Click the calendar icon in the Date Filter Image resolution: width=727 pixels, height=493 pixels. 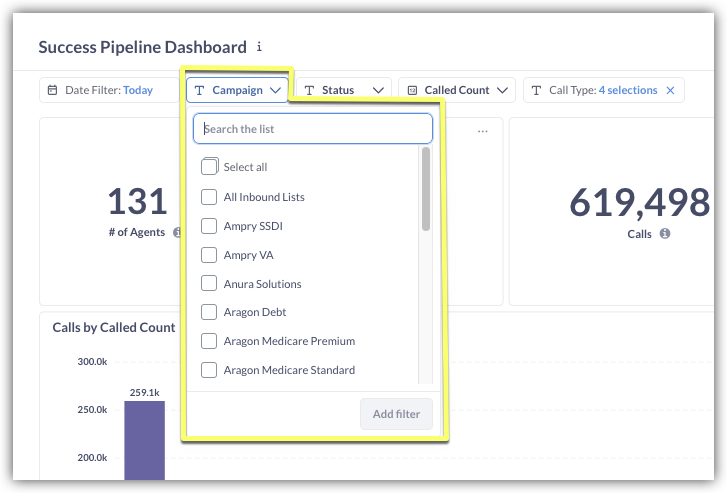[x=53, y=90]
